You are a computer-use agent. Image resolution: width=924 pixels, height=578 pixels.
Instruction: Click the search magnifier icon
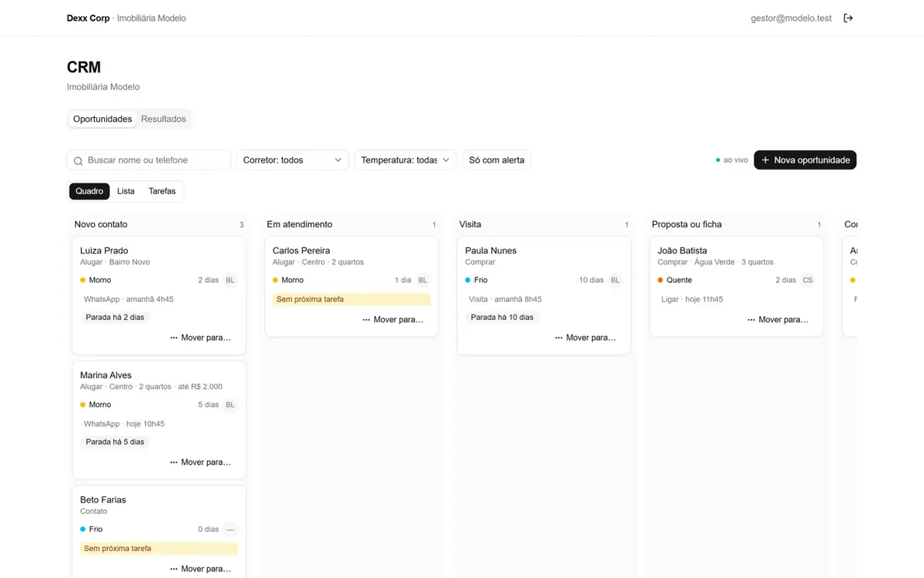[78, 160]
